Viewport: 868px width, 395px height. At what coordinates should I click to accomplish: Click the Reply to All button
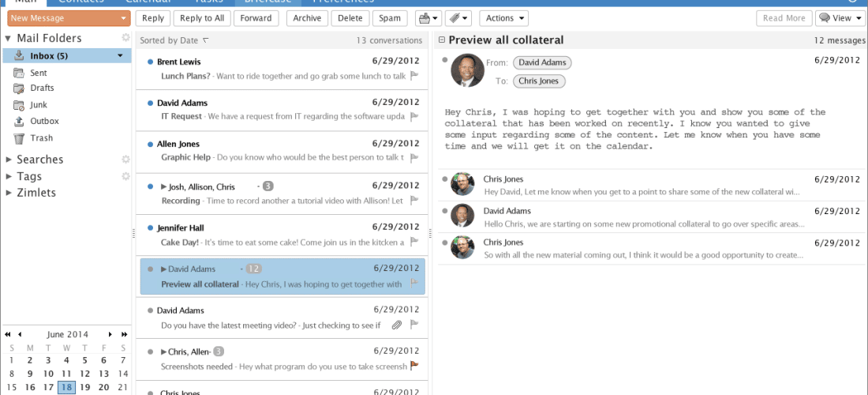[x=202, y=18]
